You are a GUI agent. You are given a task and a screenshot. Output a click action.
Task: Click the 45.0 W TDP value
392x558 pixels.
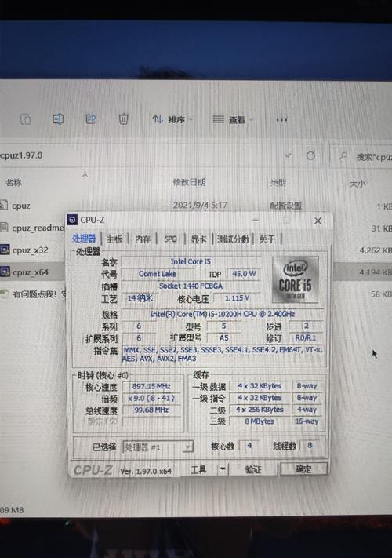[x=244, y=274]
